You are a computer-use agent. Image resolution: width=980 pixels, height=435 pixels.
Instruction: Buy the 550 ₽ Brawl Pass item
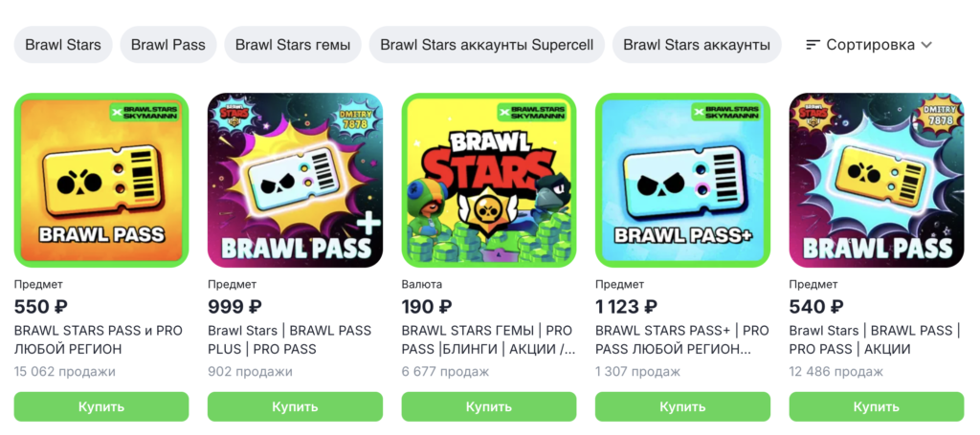[x=101, y=407]
